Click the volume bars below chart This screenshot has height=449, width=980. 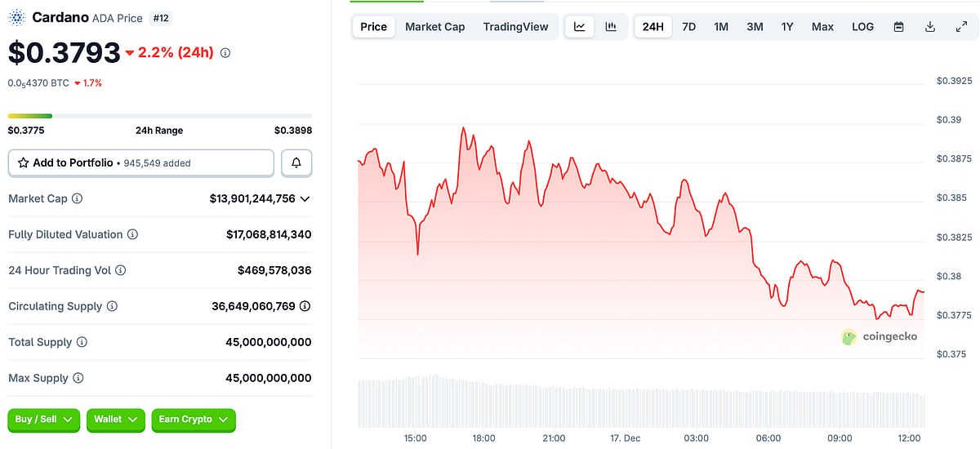(641, 402)
